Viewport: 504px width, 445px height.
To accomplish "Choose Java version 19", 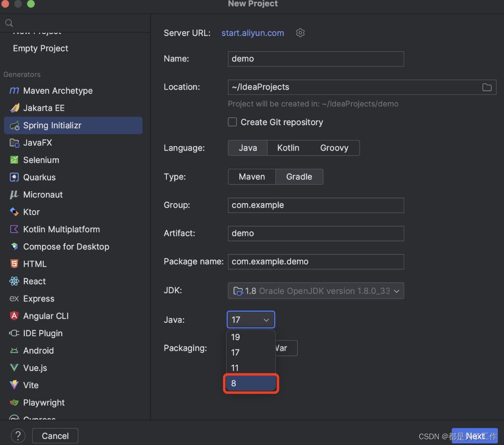I will tap(251, 337).
